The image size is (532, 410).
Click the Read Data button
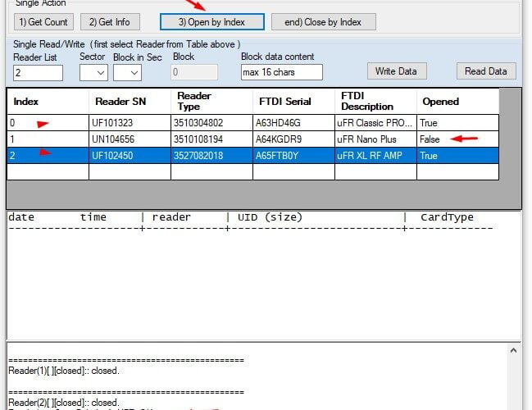point(486,71)
